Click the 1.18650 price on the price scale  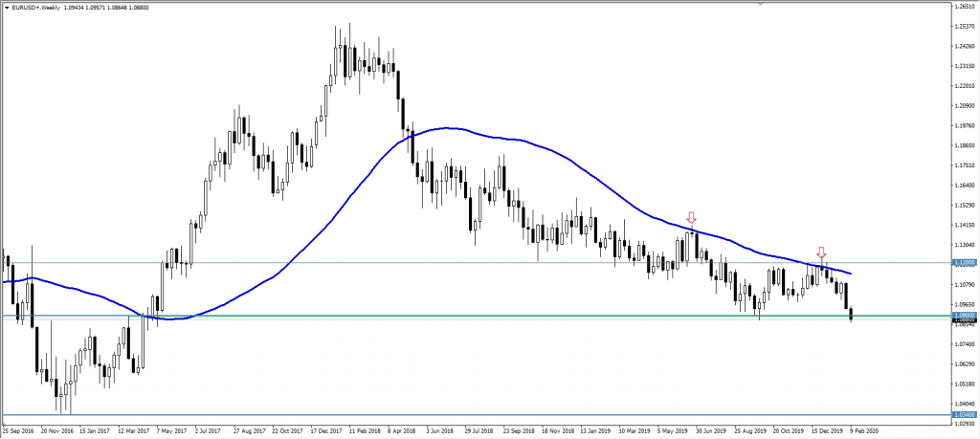coord(965,145)
